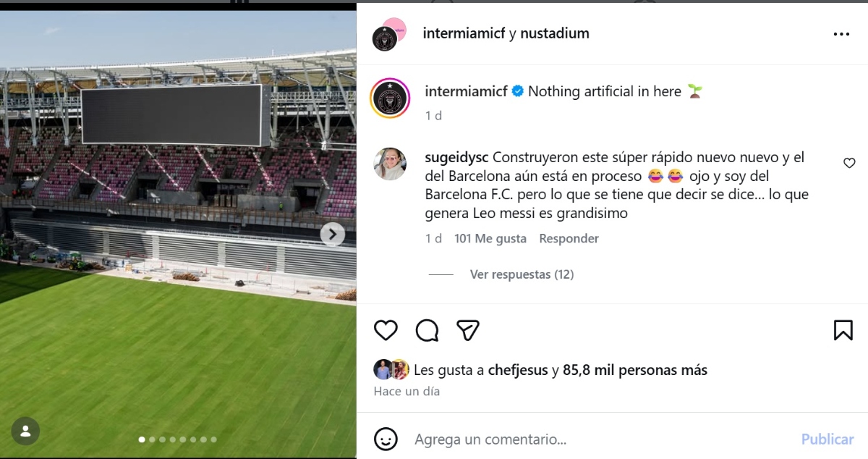The image size is (868, 459).
Task: Like the post using the heart icon
Action: pos(386,330)
